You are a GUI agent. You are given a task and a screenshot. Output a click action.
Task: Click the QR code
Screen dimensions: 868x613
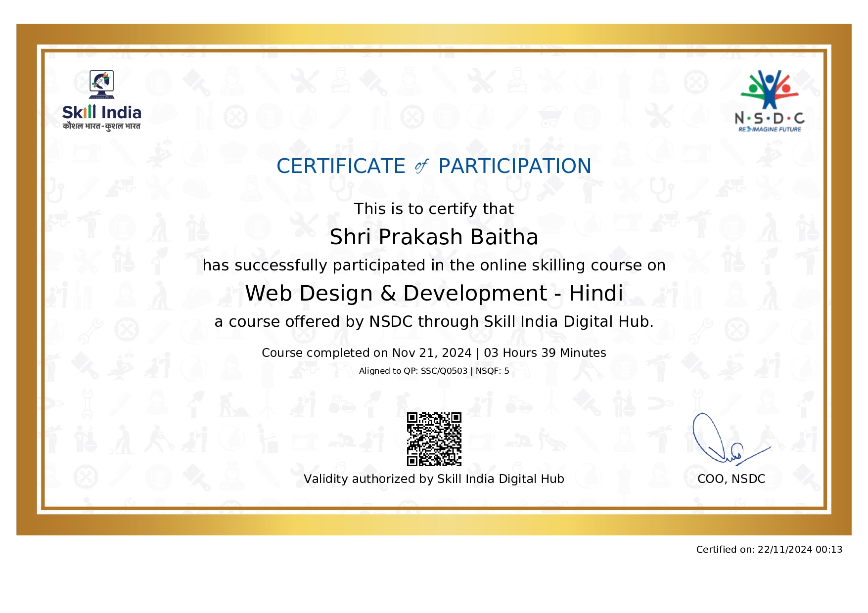pyautogui.click(x=434, y=439)
